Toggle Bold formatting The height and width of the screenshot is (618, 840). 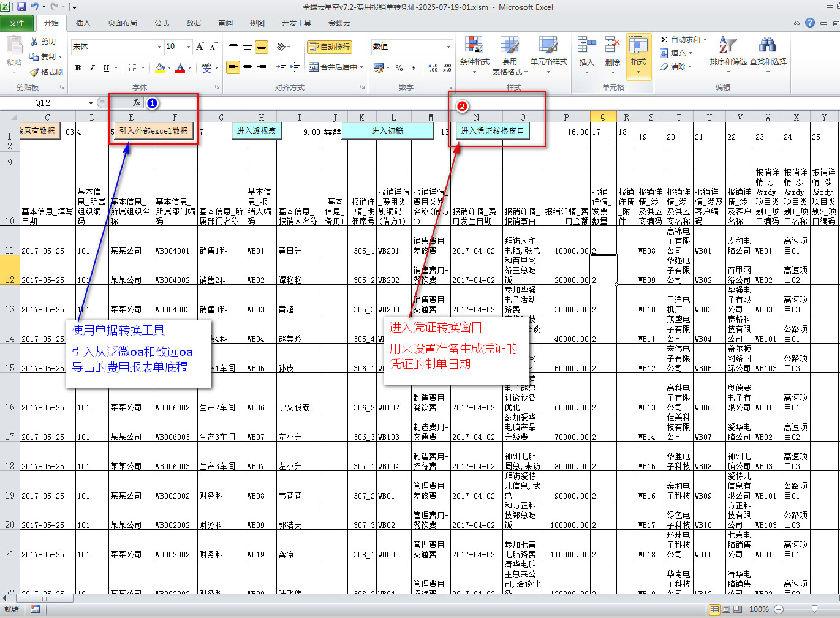(78, 68)
